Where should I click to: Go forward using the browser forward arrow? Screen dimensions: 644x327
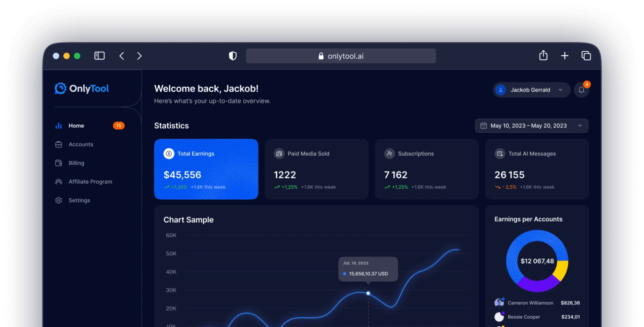point(140,56)
